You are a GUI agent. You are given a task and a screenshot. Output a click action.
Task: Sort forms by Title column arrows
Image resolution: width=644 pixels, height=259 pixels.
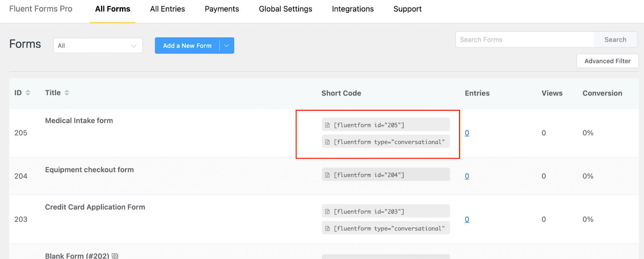67,93
